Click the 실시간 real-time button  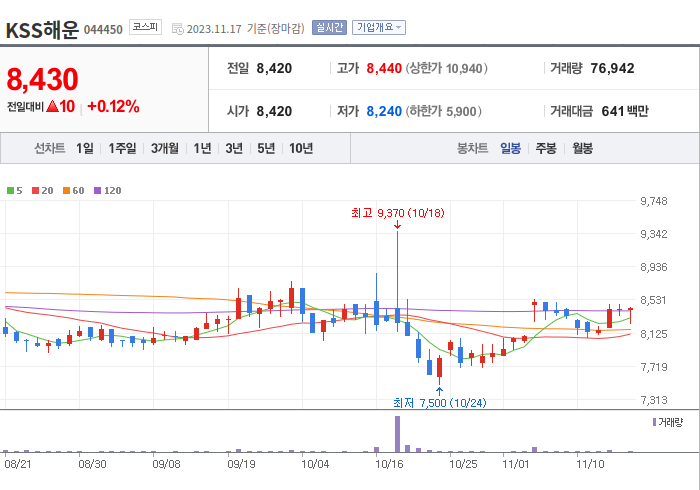(329, 28)
